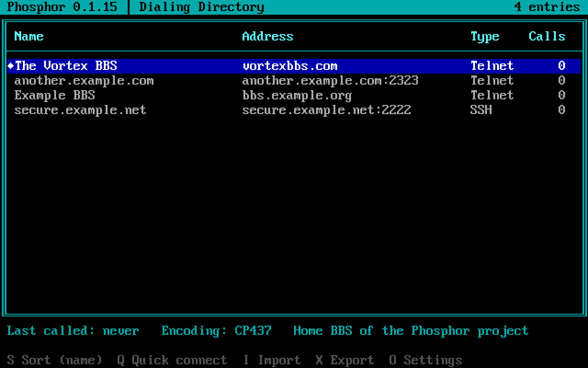The height and width of the screenshot is (368, 588).
Task: Select the Sort (name) command
Action: 55,360
